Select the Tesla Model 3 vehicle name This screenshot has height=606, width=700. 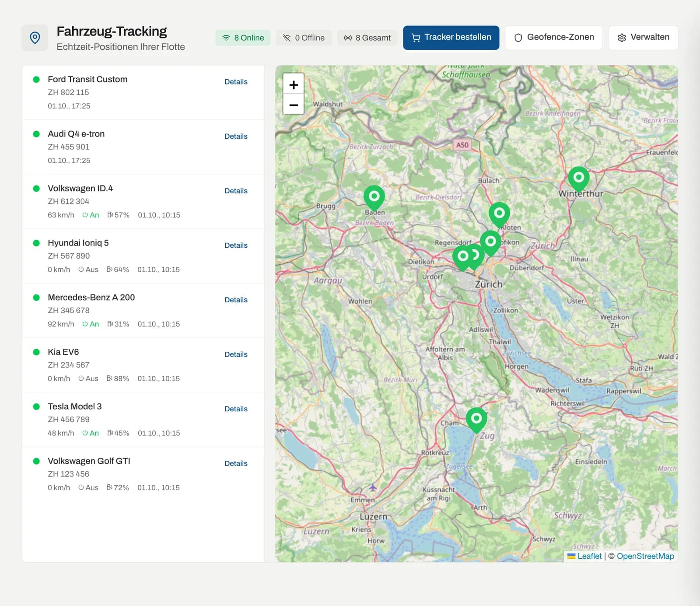(x=74, y=406)
